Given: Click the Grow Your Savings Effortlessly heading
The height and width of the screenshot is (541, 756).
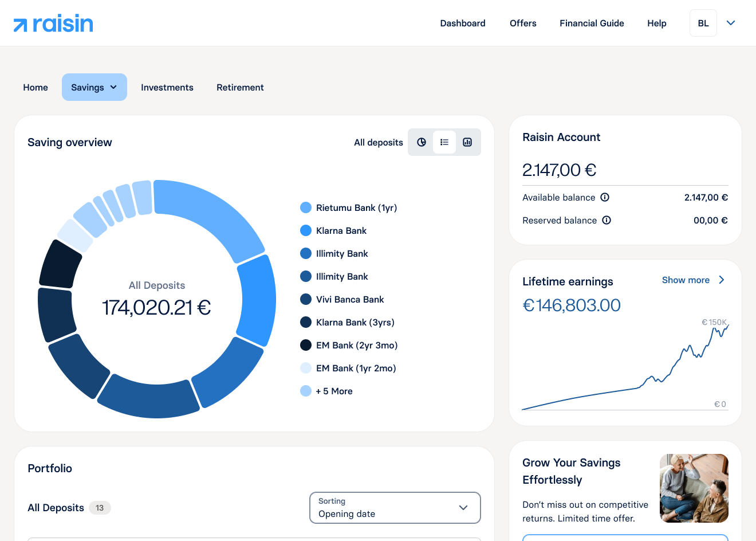Looking at the screenshot, I should coord(572,471).
